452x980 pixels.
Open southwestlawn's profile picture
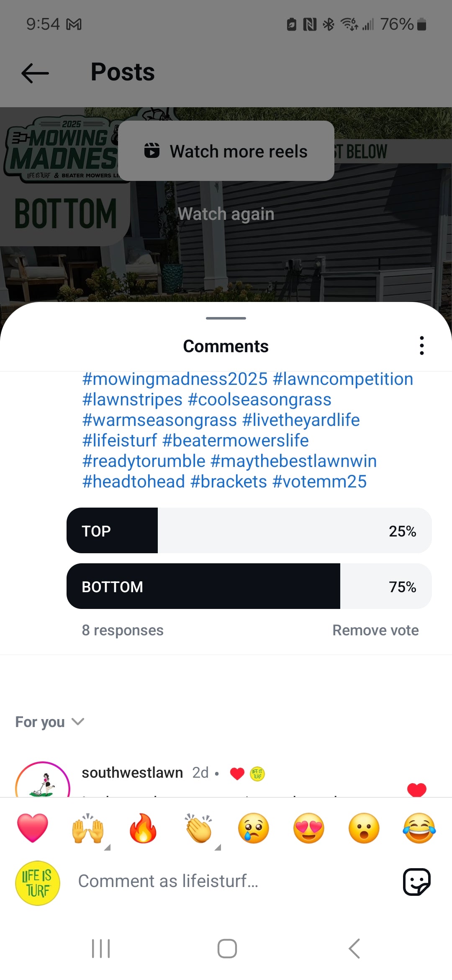tap(42, 782)
